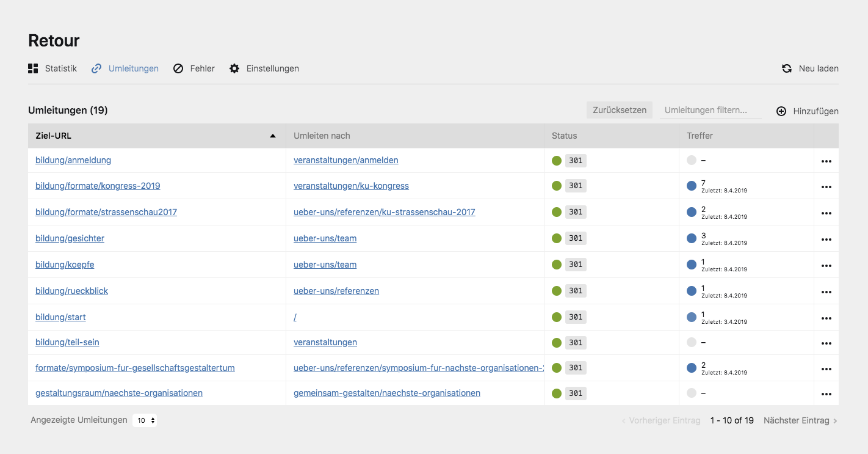Sort table by Status column header

point(564,136)
